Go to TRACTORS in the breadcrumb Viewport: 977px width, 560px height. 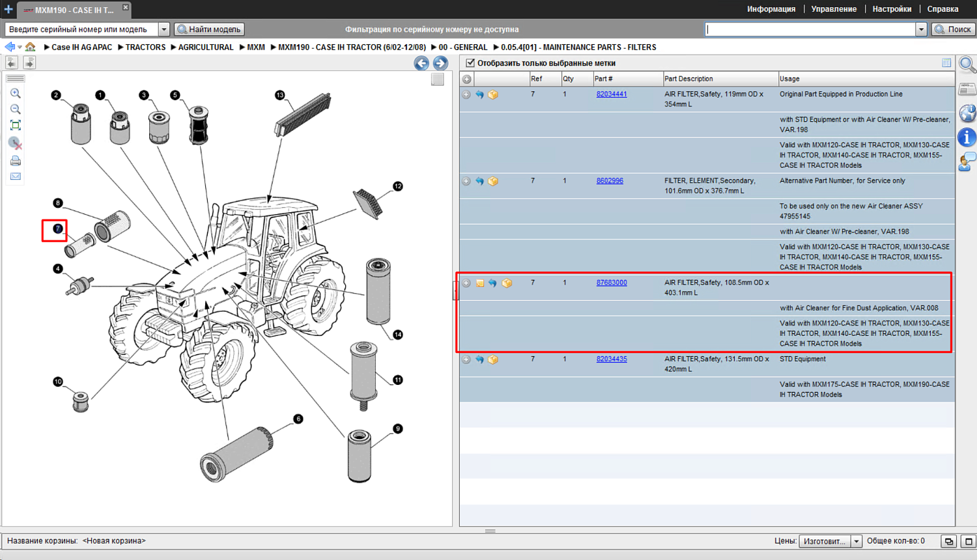145,47
